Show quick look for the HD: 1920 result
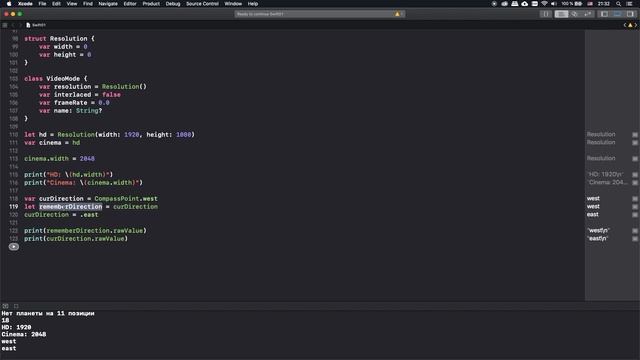 pyautogui.click(x=635, y=174)
